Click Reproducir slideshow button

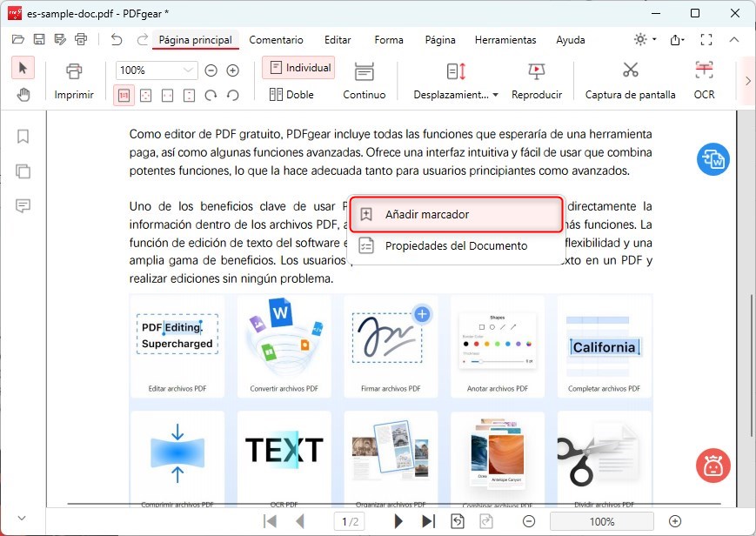[537, 81]
